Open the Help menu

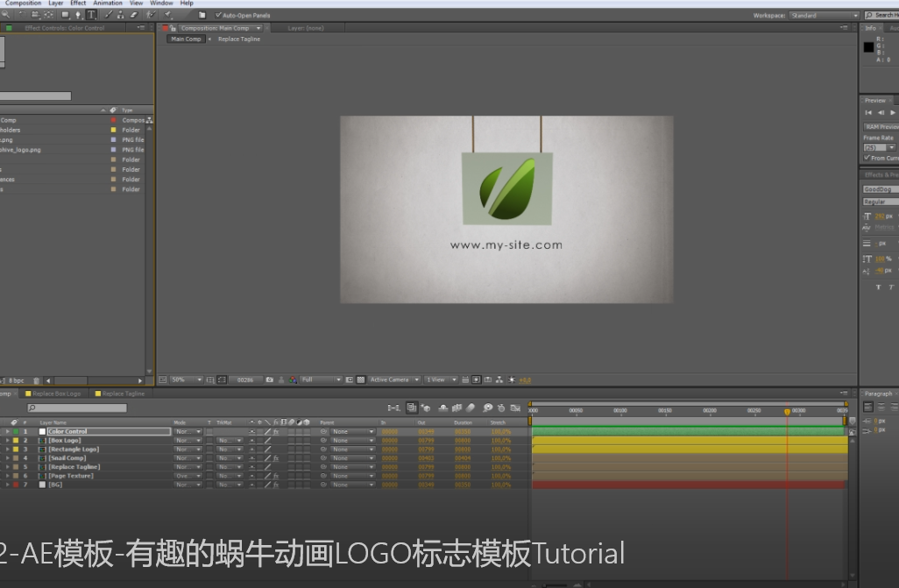(187, 3)
